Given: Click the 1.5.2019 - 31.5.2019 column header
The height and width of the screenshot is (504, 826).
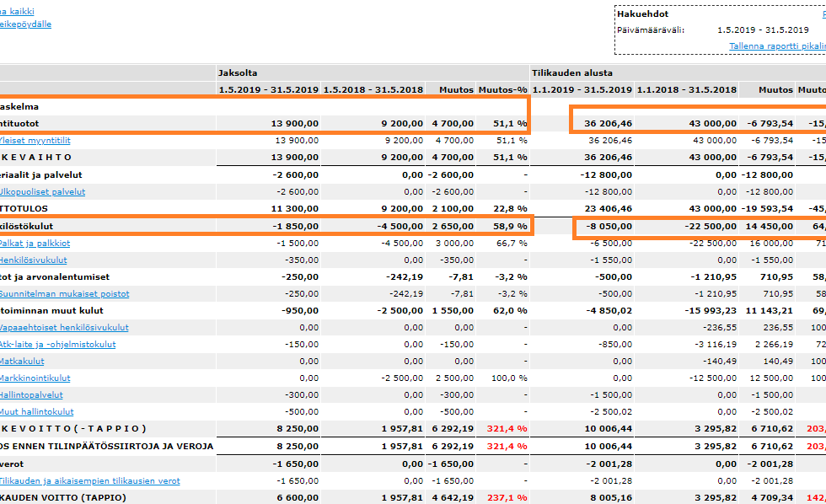Looking at the screenshot, I should pyautogui.click(x=269, y=89).
